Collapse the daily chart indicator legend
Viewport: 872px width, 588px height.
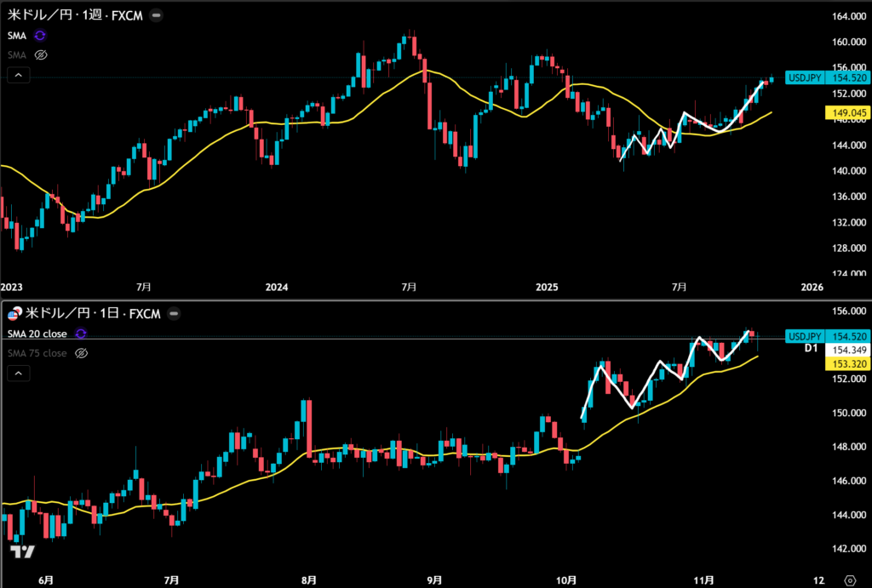coord(19,373)
